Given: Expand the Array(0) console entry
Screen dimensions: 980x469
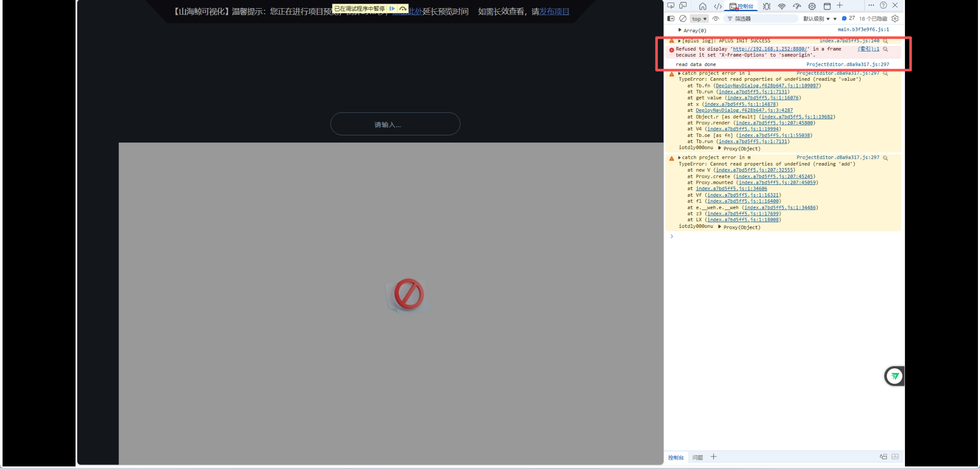Looking at the screenshot, I should (x=680, y=30).
